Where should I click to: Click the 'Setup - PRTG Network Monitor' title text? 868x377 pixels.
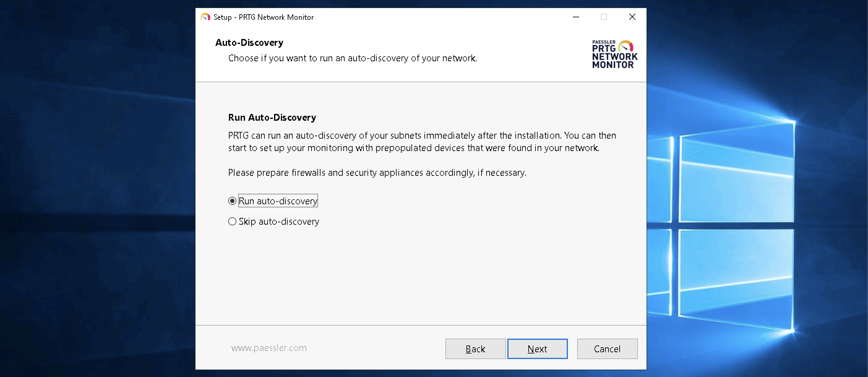point(263,17)
